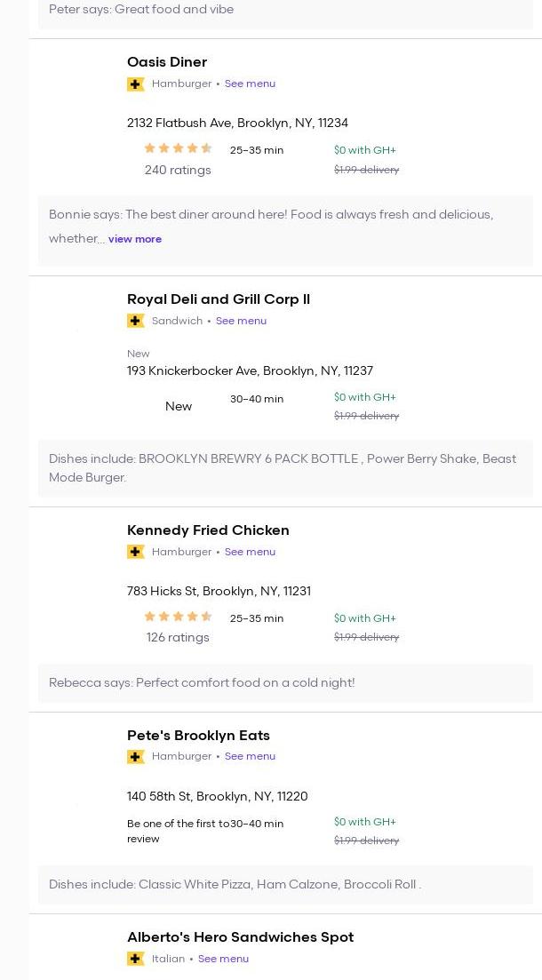This screenshot has width=542, height=980.
Task: Click the 240 ratings count for Oasis Diner
Action: [x=178, y=170]
